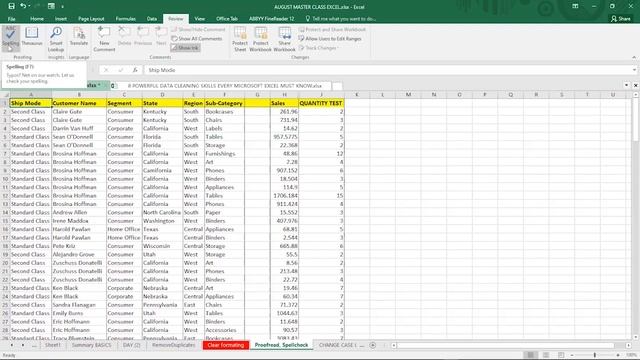Select the RemoveDuplicates sheet tab

click(x=173, y=345)
